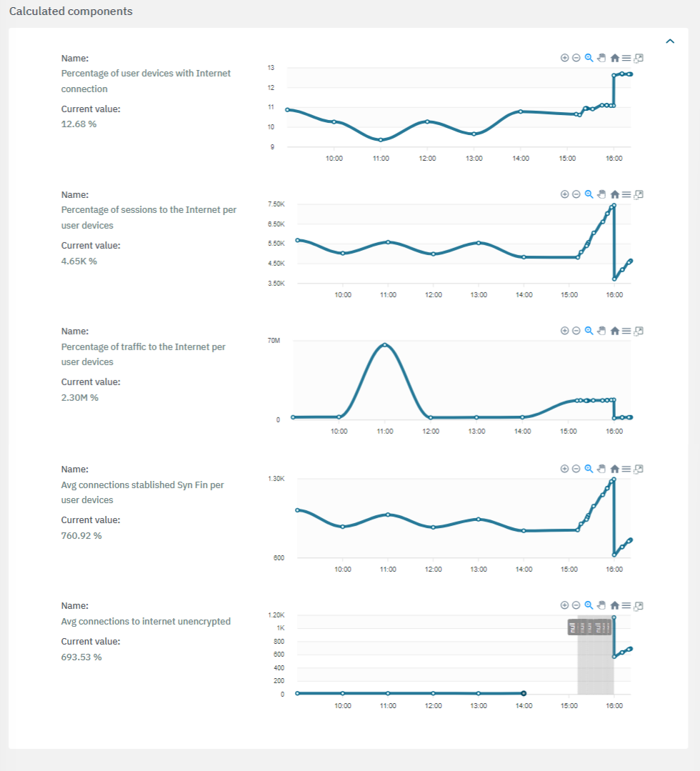Enable panning hand on Syn Fin chart

(x=601, y=469)
